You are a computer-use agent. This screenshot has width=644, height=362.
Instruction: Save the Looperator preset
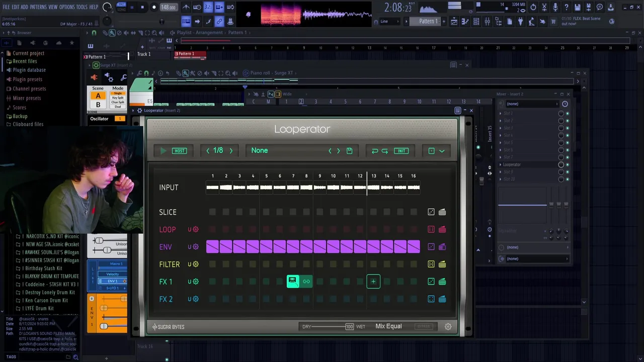click(x=349, y=151)
